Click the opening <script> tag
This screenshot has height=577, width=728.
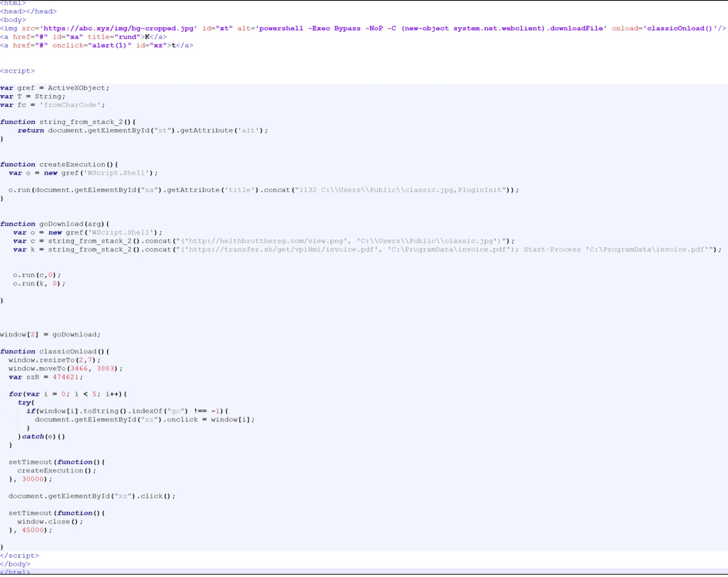(x=18, y=71)
